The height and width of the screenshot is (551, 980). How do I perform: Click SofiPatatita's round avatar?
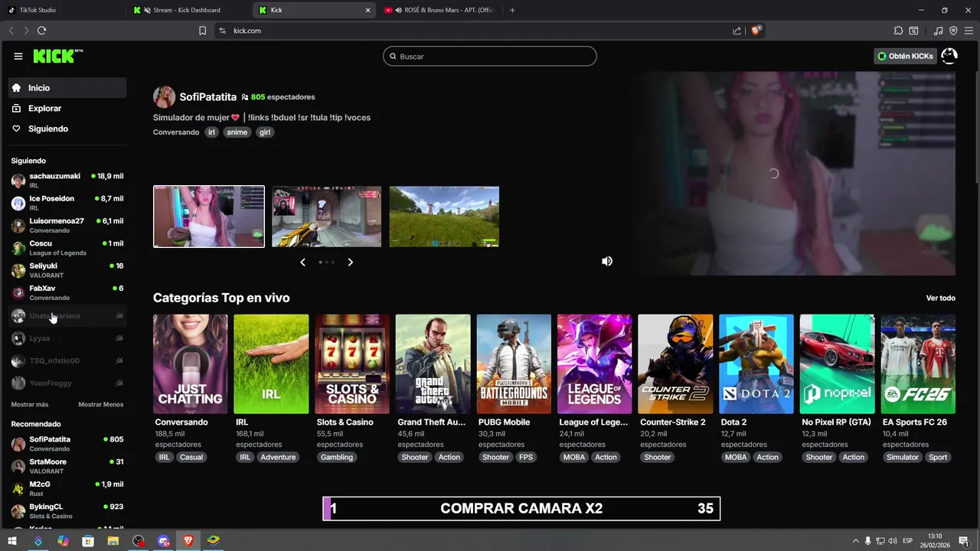click(164, 97)
